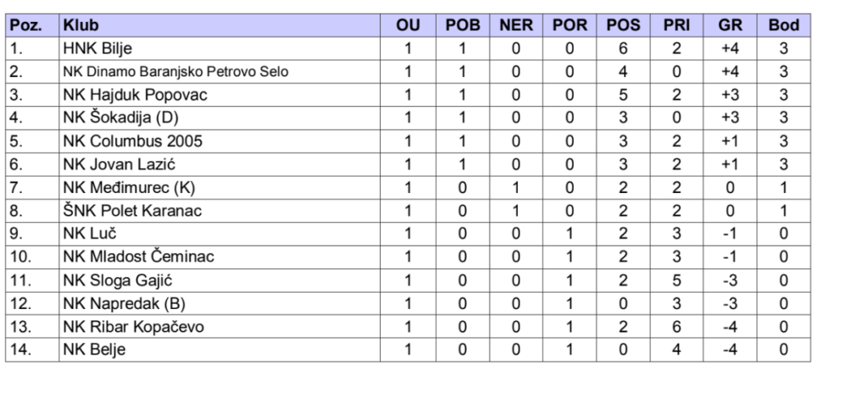Select the NK Ribar Kopačevo club cell

click(134, 326)
